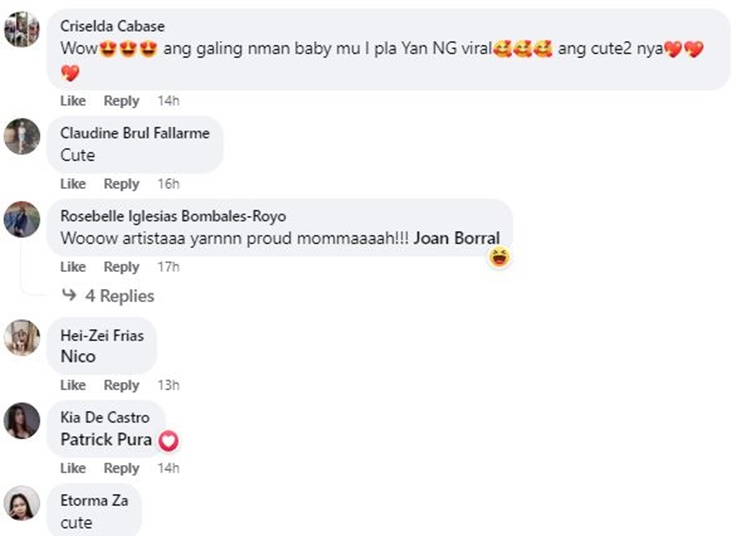View Rosebelle Iglesias Bombales-Royo's profile photo
Viewport: 750px width, 536px height.
click(22, 219)
